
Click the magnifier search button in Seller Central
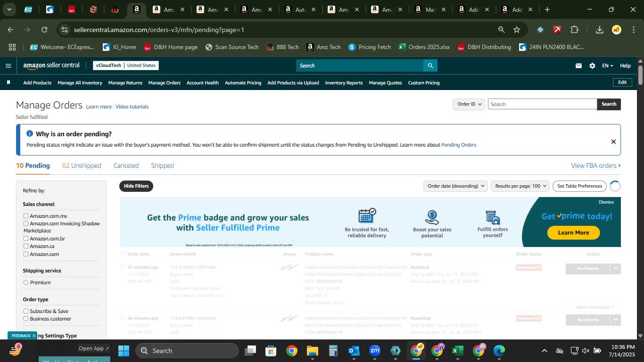(430, 66)
